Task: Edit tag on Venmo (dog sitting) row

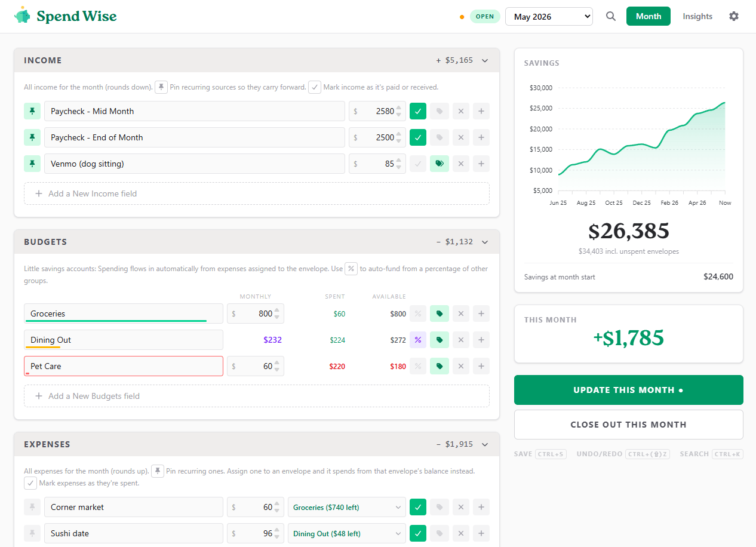Action: [440, 164]
